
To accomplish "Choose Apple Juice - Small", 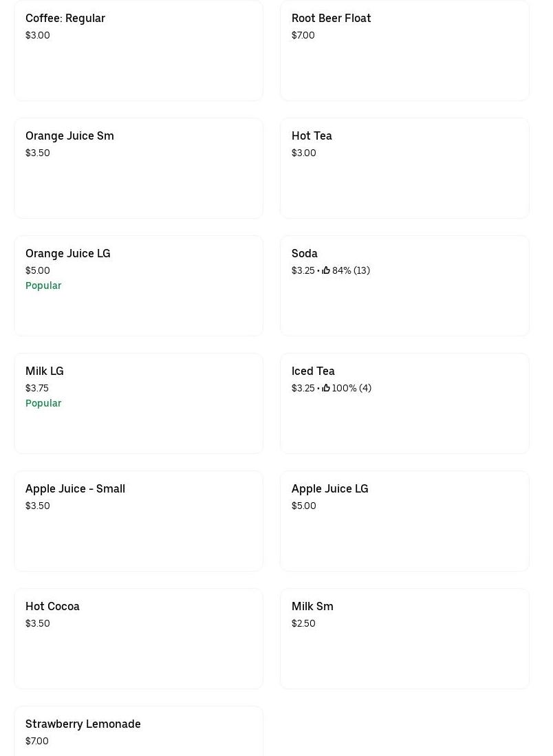I will 138,521.
